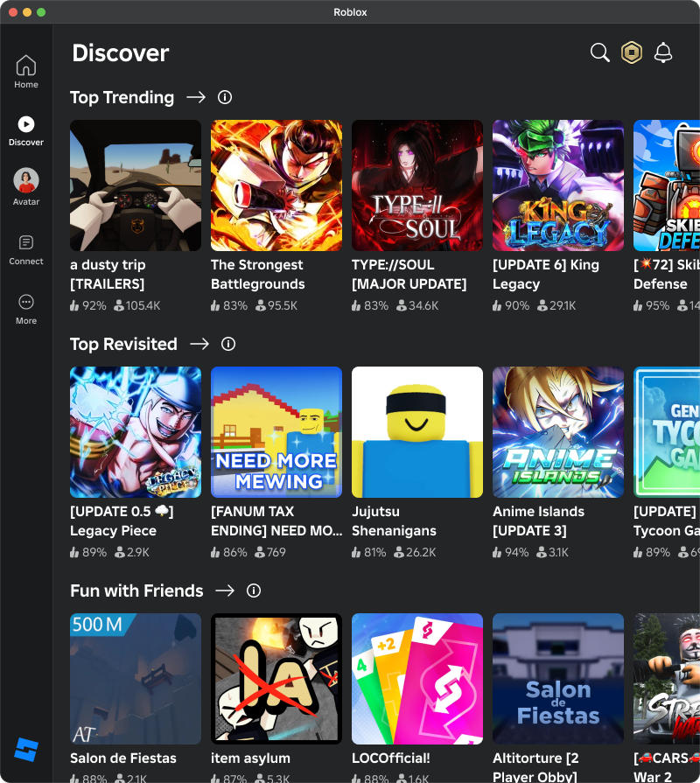Expand Top Revisited with arrow
The height and width of the screenshot is (783, 700).
coord(199,344)
